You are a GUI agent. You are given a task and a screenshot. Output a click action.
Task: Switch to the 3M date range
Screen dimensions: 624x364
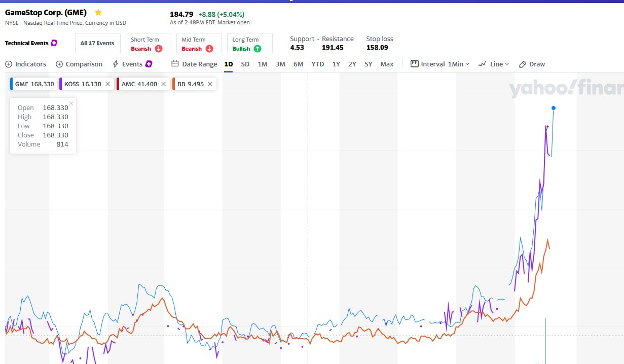point(280,64)
